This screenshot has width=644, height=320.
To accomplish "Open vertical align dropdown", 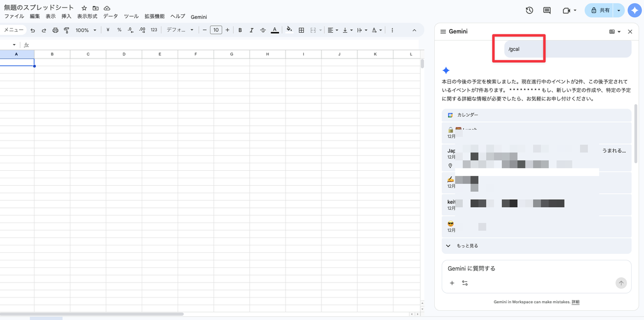I will pyautogui.click(x=347, y=30).
